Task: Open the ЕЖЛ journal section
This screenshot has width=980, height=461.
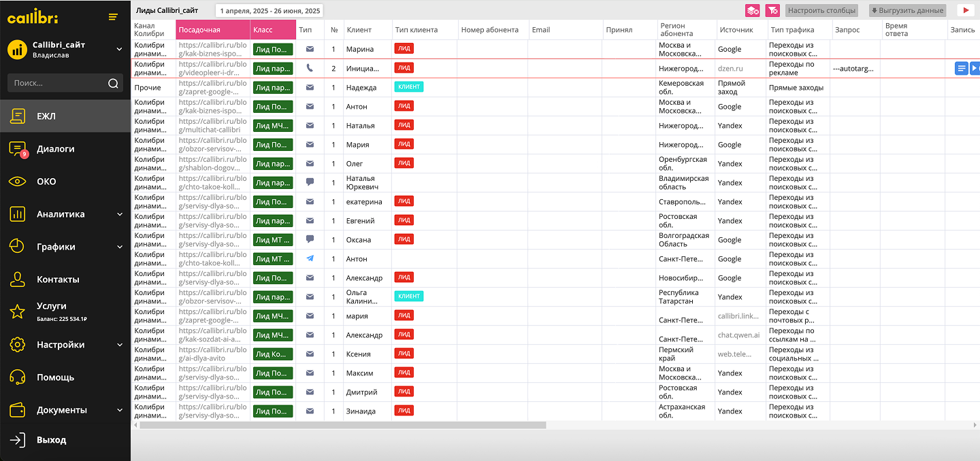Action: click(65, 116)
